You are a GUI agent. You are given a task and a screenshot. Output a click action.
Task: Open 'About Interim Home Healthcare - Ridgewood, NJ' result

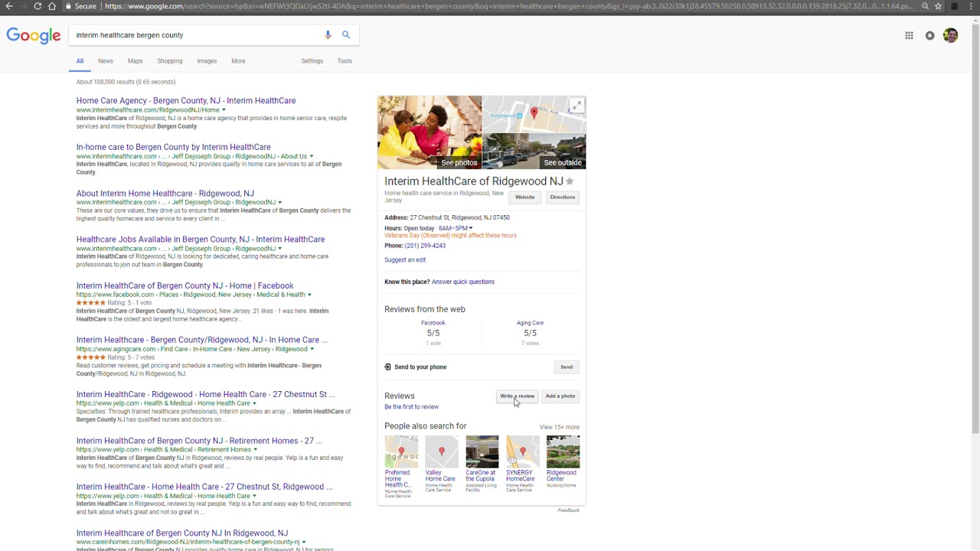click(x=165, y=194)
